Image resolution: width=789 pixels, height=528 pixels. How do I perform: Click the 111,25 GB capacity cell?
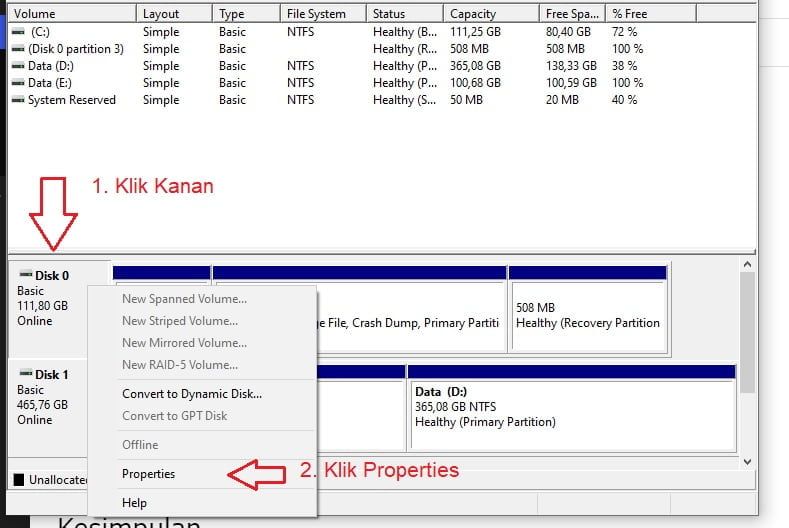click(x=476, y=32)
